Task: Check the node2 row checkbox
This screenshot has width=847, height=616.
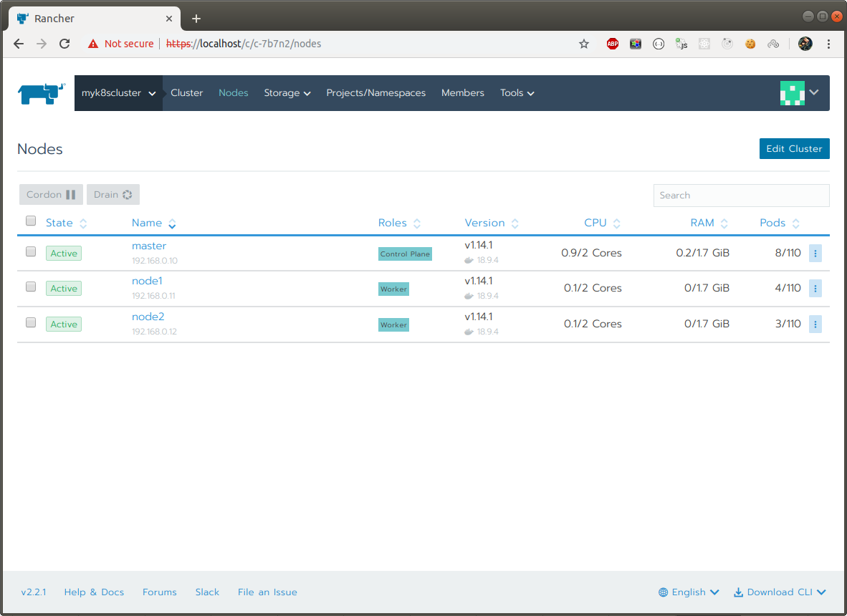Action: 31,322
